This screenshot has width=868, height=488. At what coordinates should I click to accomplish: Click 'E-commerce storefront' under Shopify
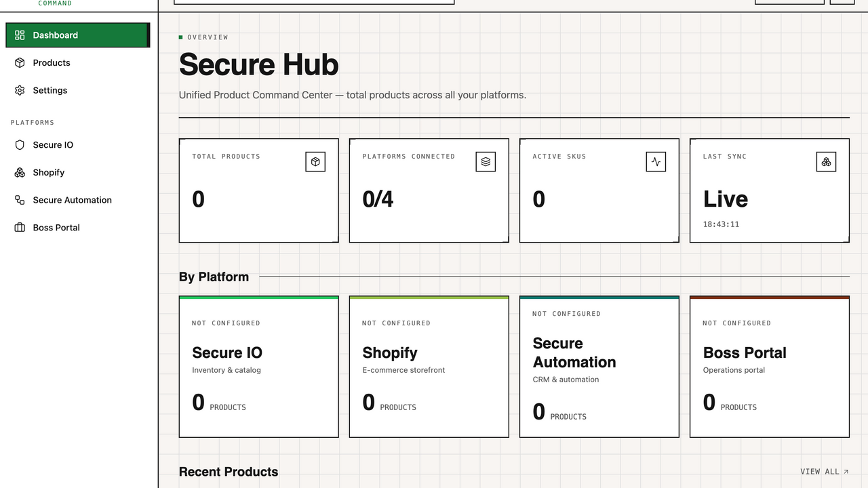click(403, 370)
